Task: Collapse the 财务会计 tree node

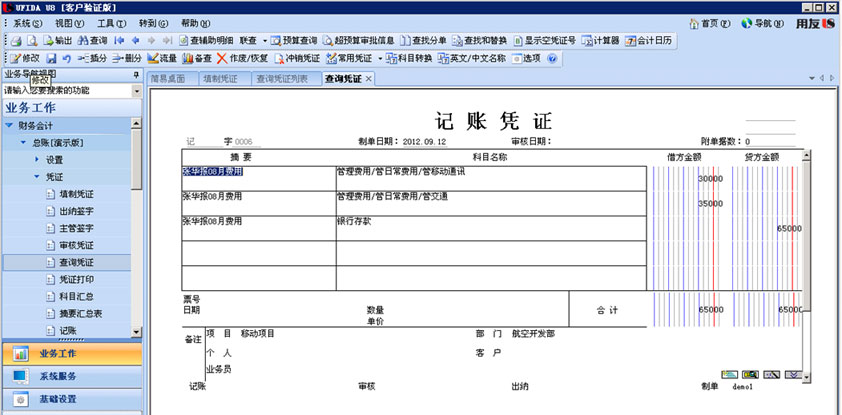Action: pyautogui.click(x=9, y=126)
